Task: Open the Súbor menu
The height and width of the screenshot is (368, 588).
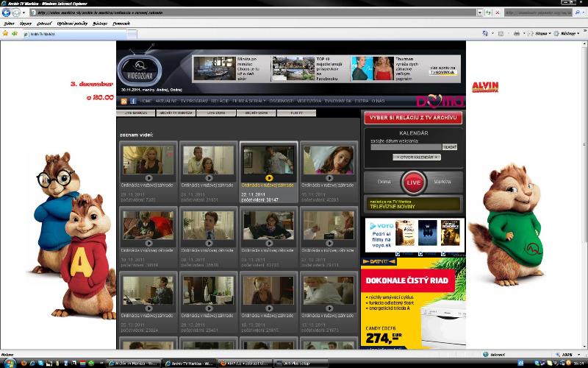Action: coord(9,24)
